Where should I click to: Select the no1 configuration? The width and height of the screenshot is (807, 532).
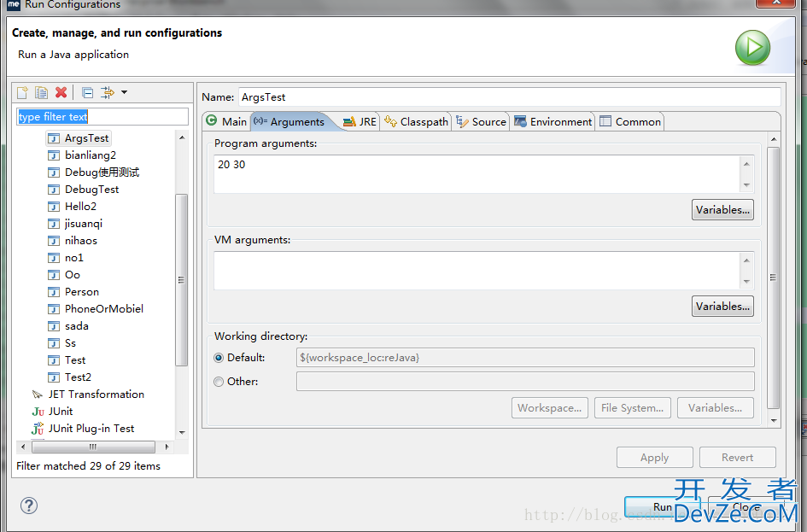pyautogui.click(x=74, y=258)
